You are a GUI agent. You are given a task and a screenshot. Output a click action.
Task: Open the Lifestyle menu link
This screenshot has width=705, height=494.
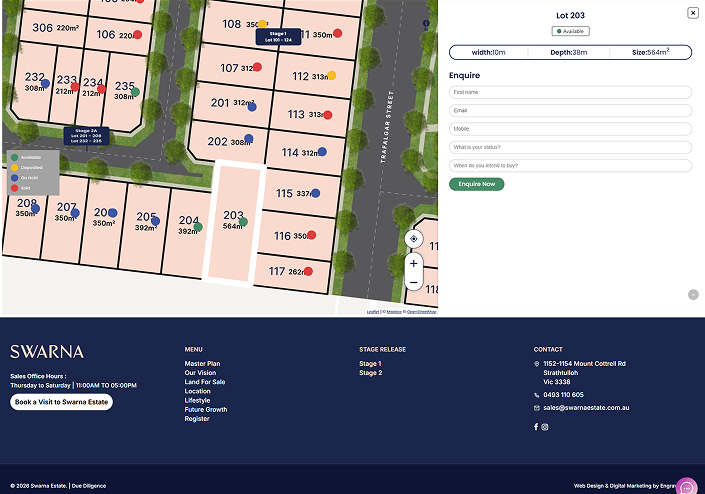(197, 401)
